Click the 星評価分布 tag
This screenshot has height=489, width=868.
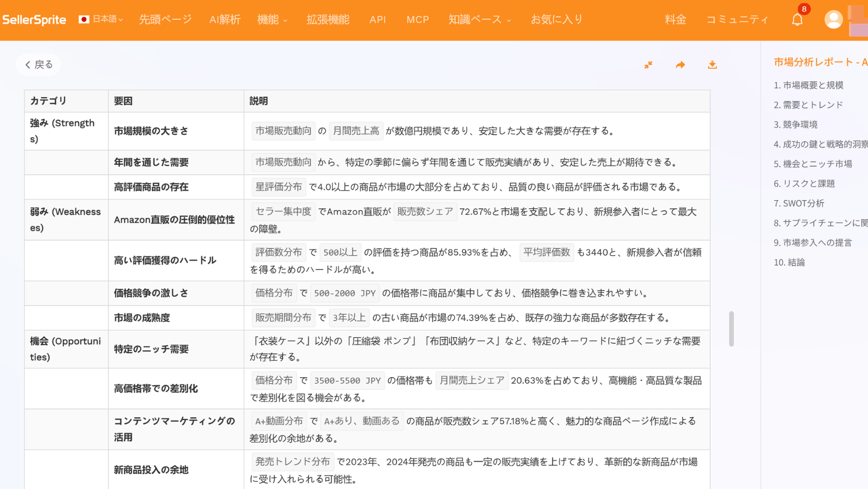[x=279, y=187]
